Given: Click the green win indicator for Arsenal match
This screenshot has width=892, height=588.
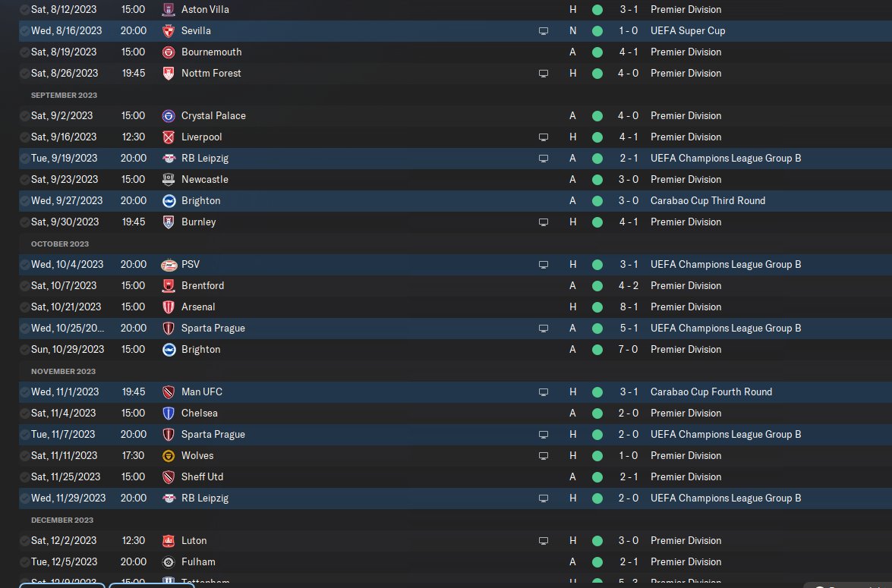Looking at the screenshot, I should pyautogui.click(x=597, y=307).
